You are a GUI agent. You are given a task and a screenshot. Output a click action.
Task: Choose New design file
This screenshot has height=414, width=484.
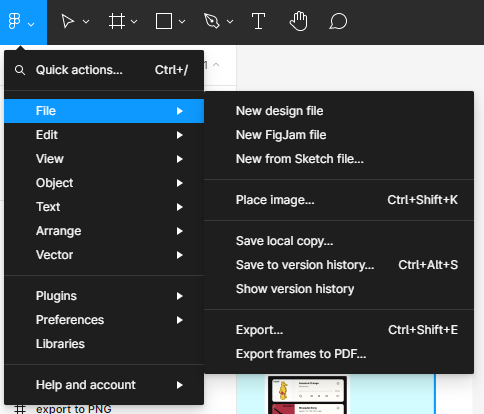[x=339, y=111]
